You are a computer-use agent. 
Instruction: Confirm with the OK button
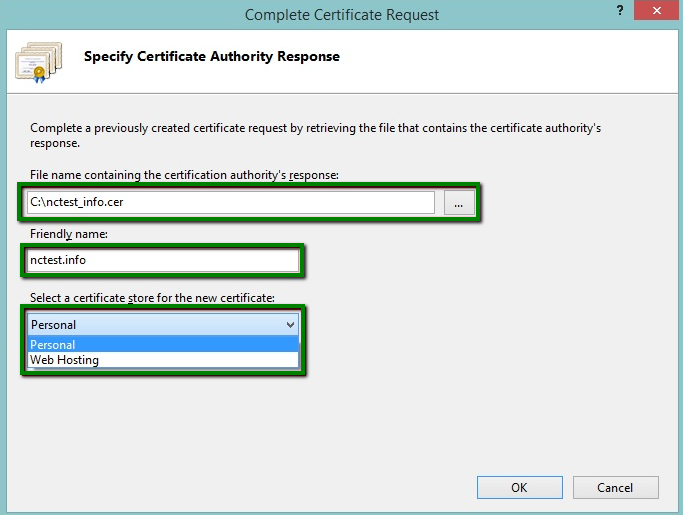[520, 488]
